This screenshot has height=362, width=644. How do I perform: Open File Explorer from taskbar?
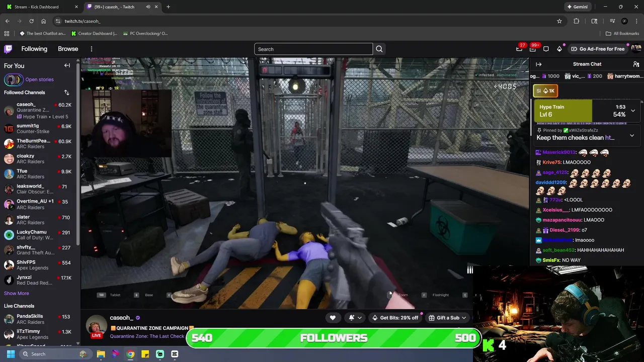click(101, 354)
